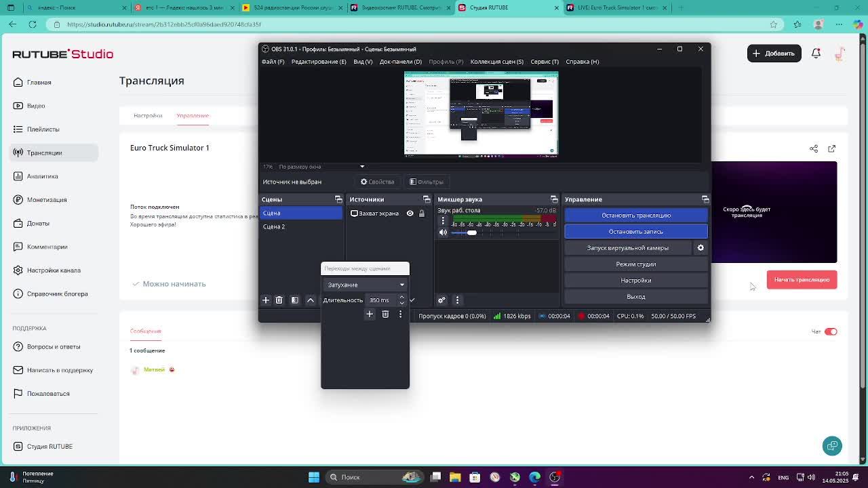Open virtual camera settings gear

click(x=701, y=248)
